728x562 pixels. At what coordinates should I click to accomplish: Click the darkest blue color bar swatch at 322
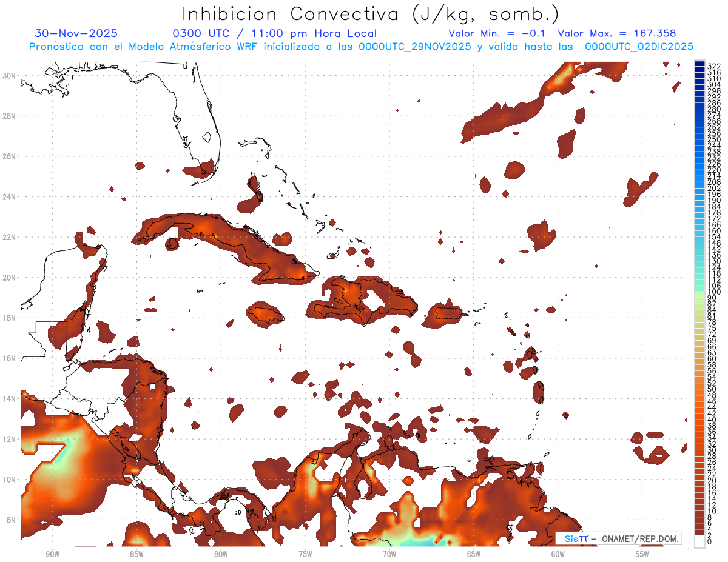coord(699,64)
